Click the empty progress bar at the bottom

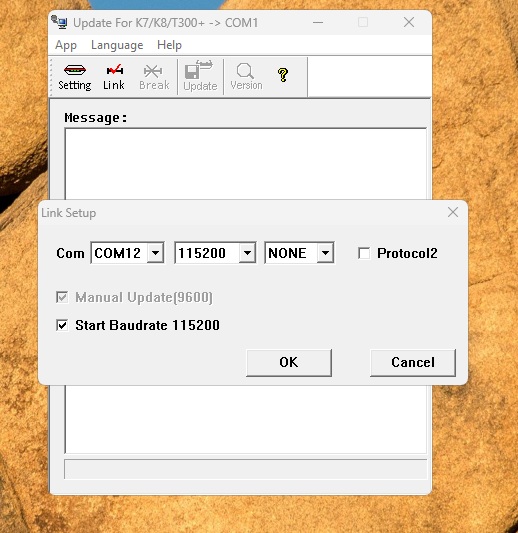(245, 469)
